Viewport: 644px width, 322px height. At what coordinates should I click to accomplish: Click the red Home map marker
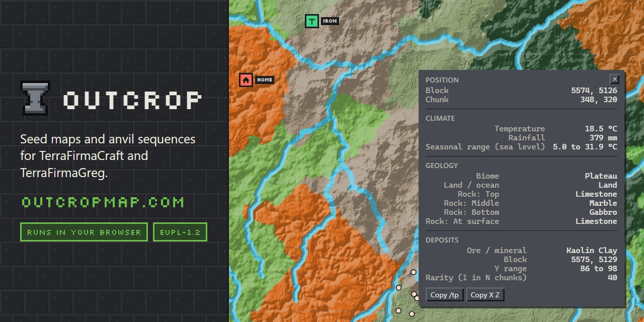[246, 80]
